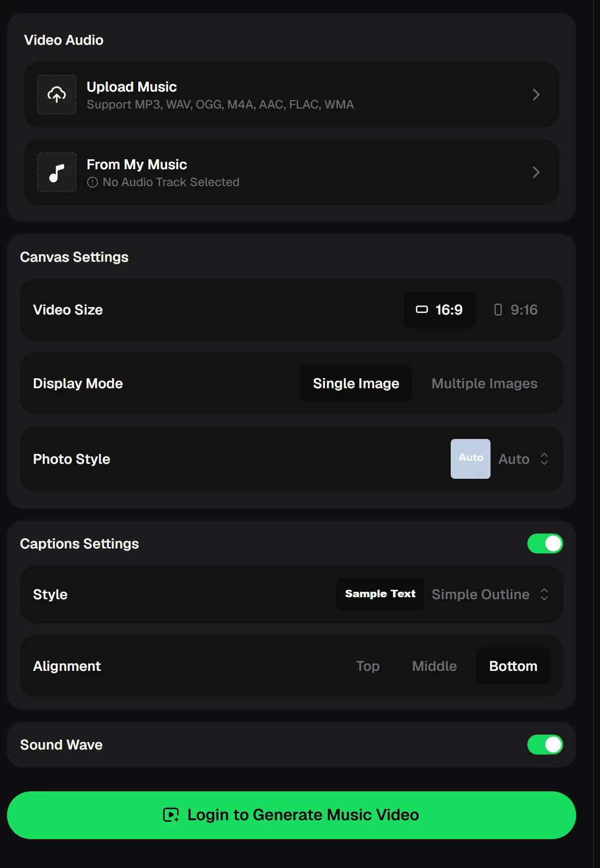Screen dimensions: 600x868
Task: Click the Photo Style label
Action: click(72, 459)
